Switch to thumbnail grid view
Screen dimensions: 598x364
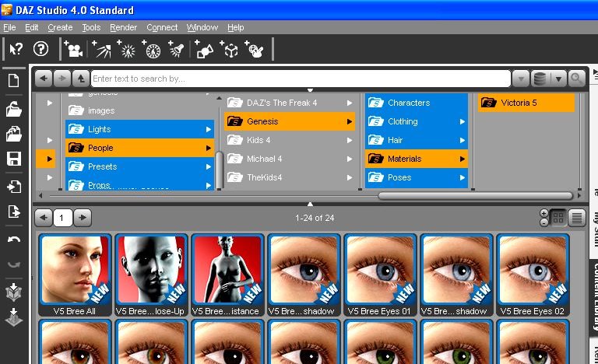tap(558, 218)
